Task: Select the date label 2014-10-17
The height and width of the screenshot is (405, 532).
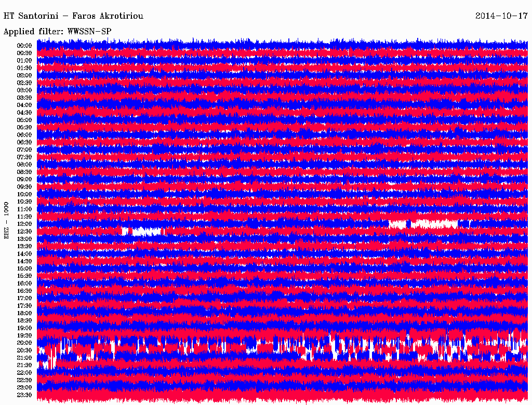Action: pyautogui.click(x=501, y=16)
